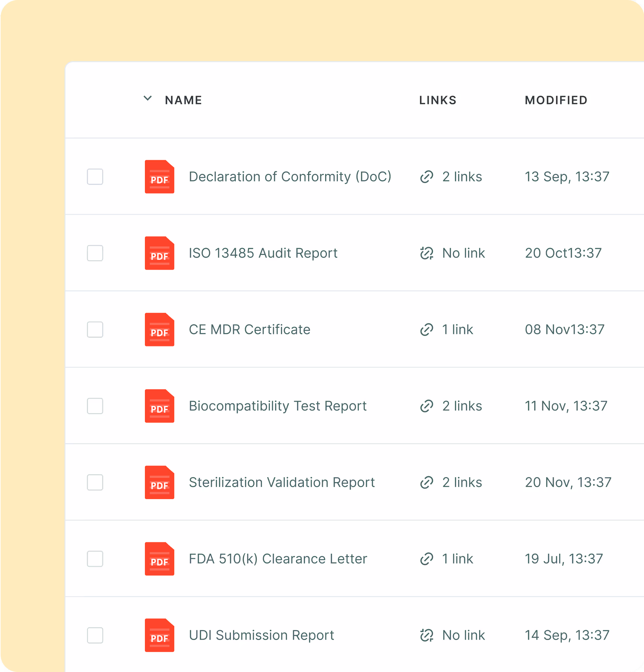Click the broken-link icon in UDI Submission Report row
Viewport: 644px width, 672px height.
click(x=426, y=635)
